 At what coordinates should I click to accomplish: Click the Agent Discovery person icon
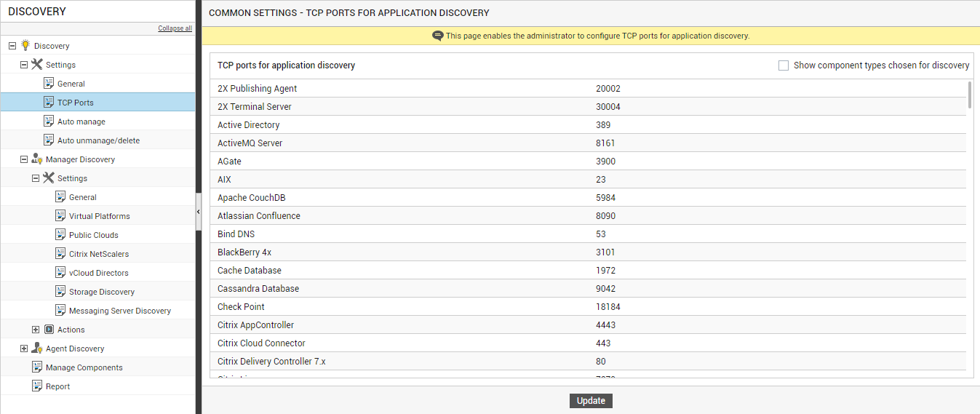tap(36, 348)
